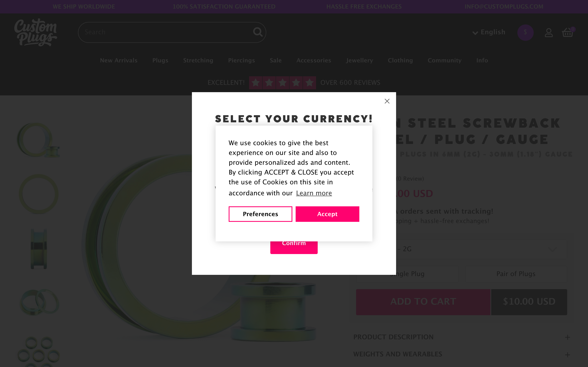588x367 pixels.
Task: Click the five-star rating badge
Action: point(282,83)
